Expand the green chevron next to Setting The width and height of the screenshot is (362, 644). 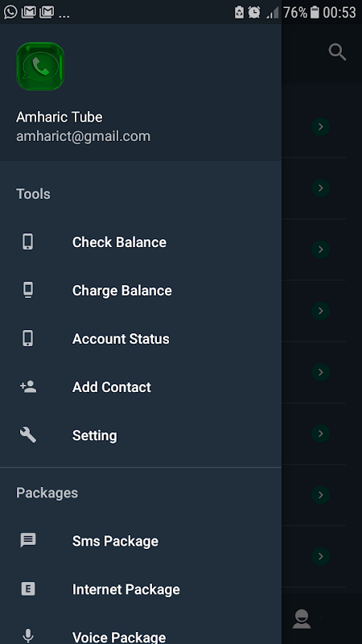tap(320, 434)
